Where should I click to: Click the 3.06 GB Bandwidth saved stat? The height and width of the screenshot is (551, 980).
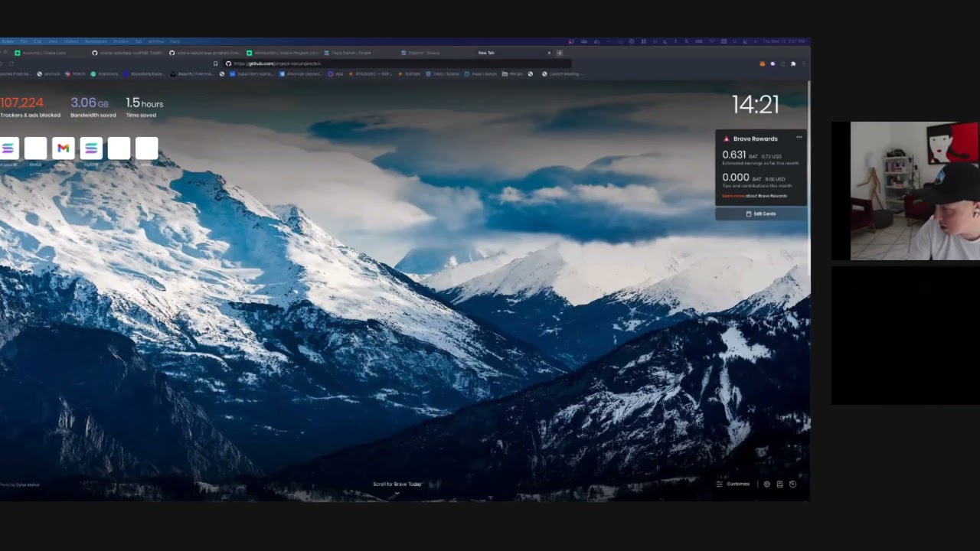(x=93, y=107)
